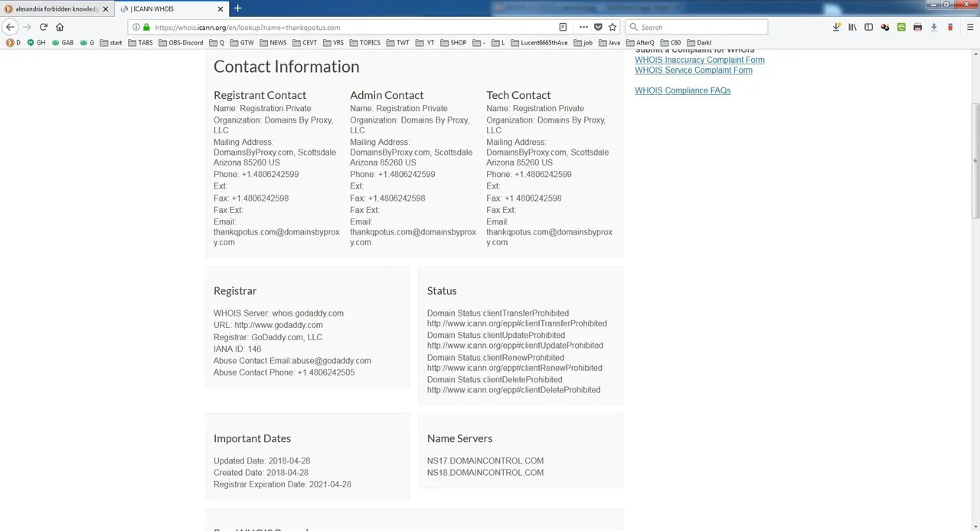Close the ICANN WHOIS tab

(220, 8)
